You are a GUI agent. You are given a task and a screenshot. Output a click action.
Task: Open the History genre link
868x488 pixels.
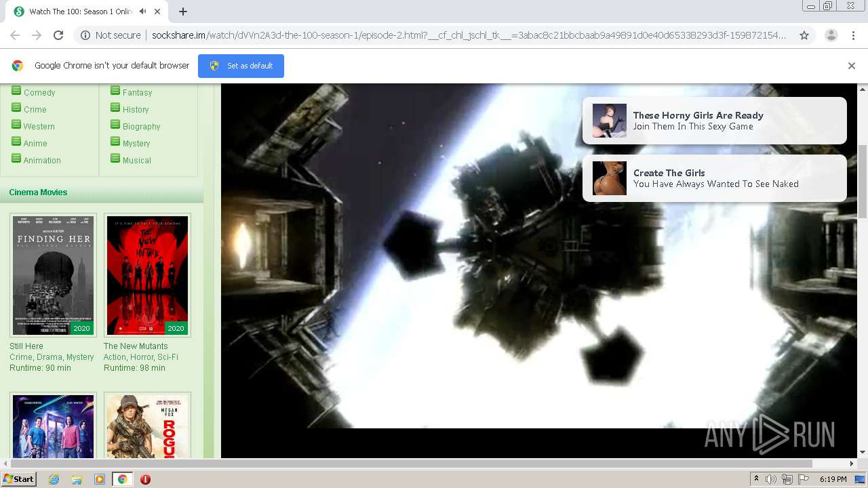click(136, 110)
